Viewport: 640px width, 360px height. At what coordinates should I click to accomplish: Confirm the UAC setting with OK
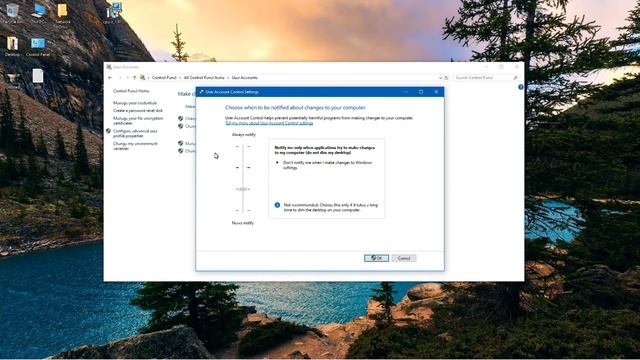pos(376,258)
